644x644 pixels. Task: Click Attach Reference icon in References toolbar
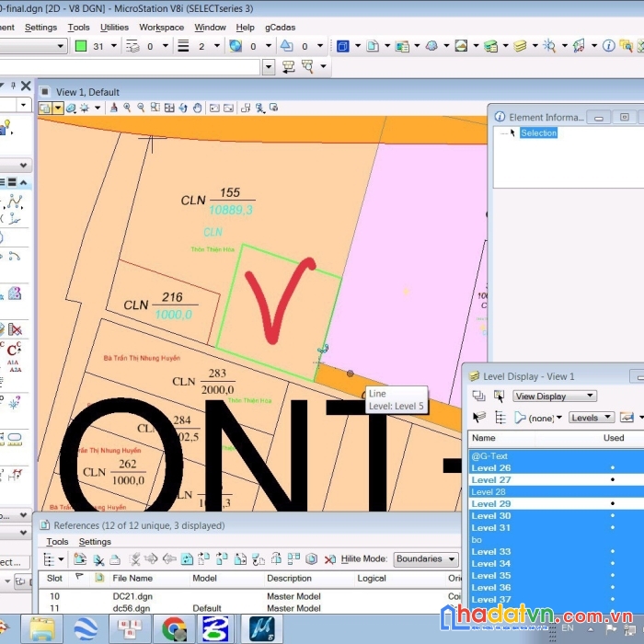(x=81, y=559)
